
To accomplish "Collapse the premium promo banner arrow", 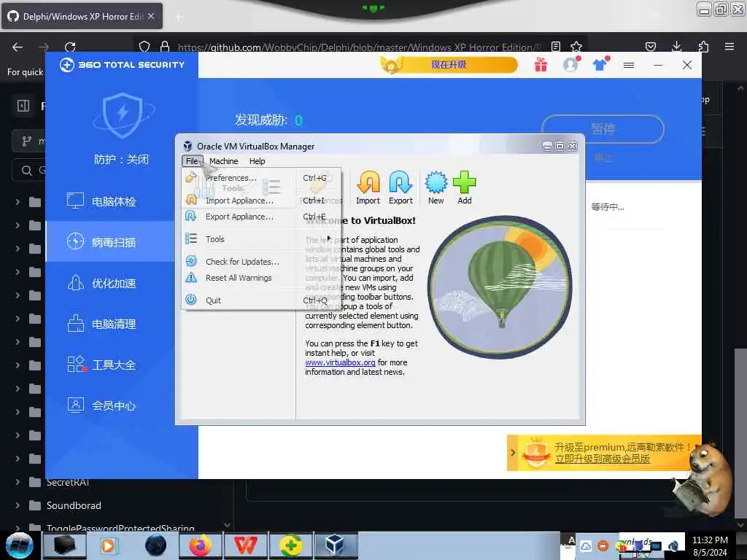I will (513, 452).
